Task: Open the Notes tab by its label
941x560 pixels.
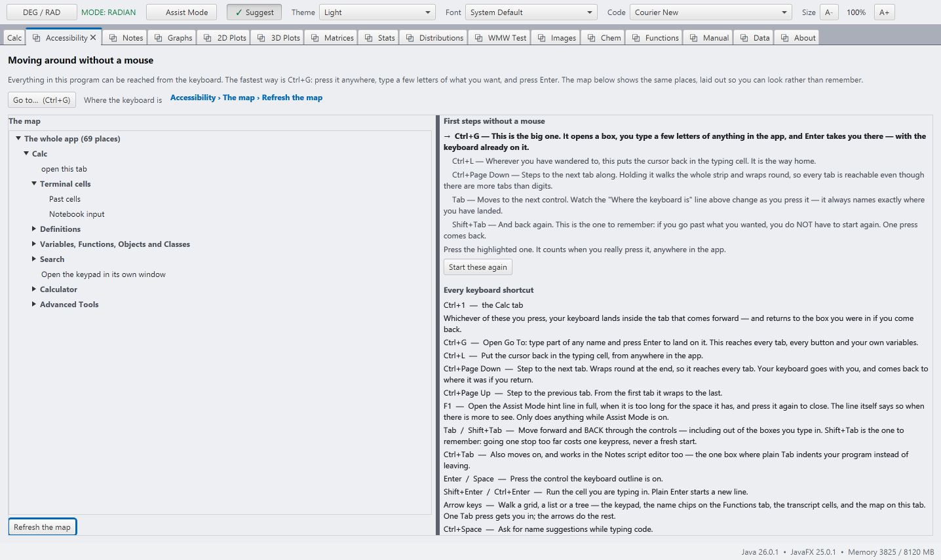Action: point(132,38)
